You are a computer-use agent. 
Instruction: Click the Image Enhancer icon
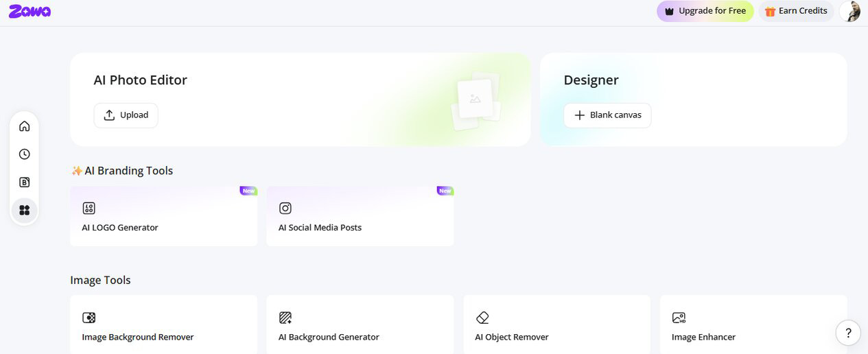click(x=679, y=318)
